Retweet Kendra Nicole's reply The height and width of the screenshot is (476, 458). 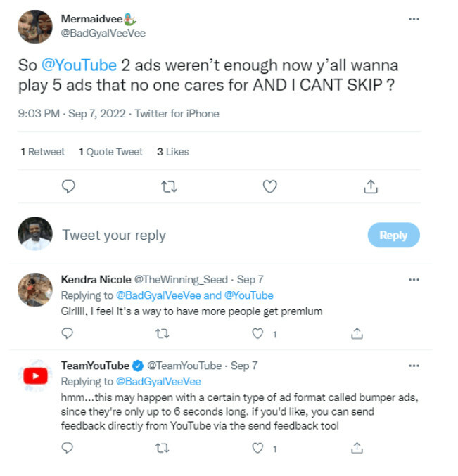[x=163, y=333]
